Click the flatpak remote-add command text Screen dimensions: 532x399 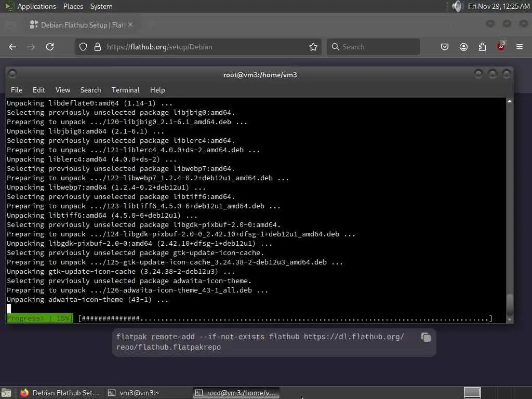[x=260, y=342]
